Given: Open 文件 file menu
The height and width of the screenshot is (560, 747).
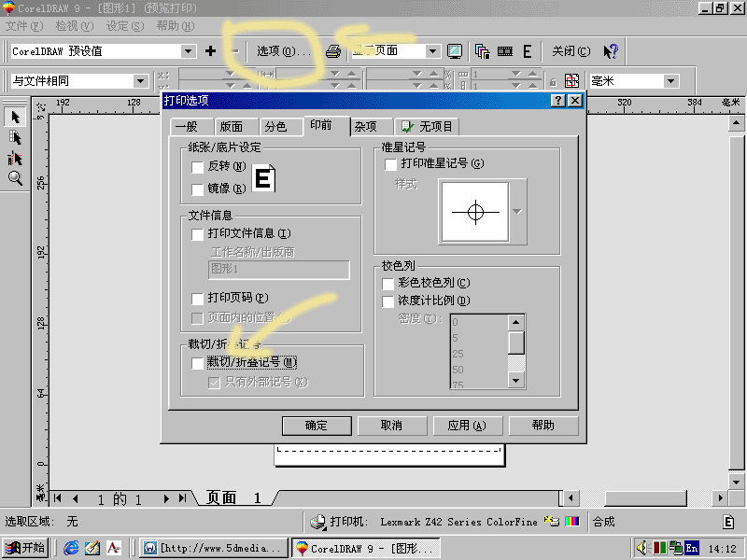Looking at the screenshot, I should coord(24,26).
